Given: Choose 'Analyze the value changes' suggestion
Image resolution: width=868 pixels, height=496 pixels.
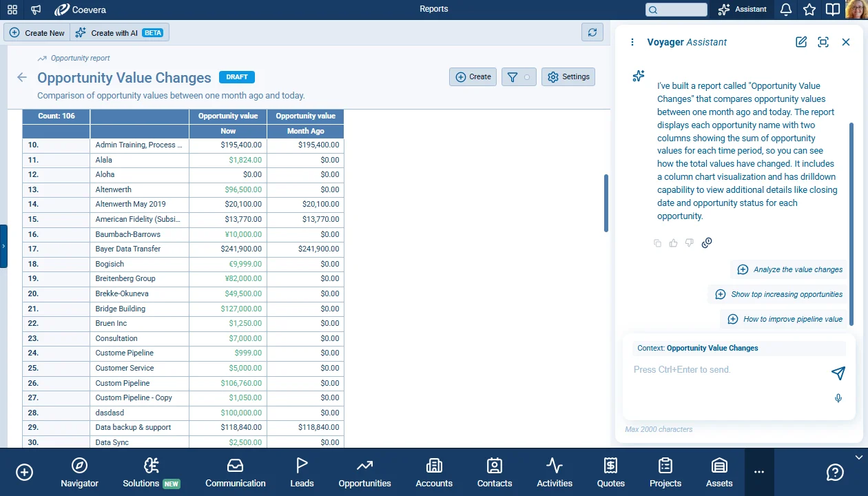Looking at the screenshot, I should (x=789, y=269).
